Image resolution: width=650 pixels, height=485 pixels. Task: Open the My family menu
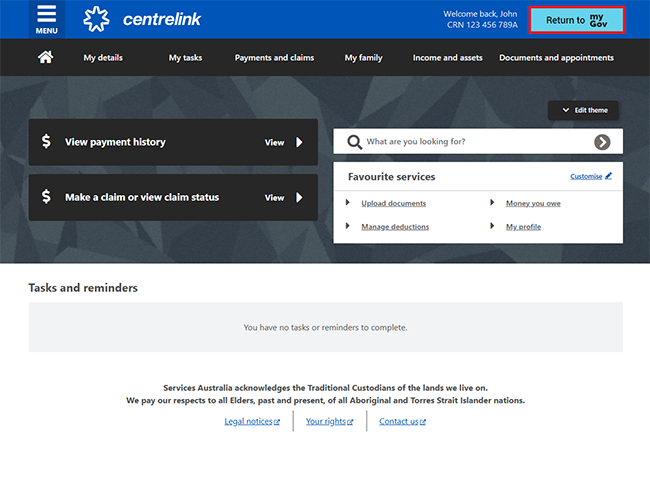pyautogui.click(x=363, y=58)
